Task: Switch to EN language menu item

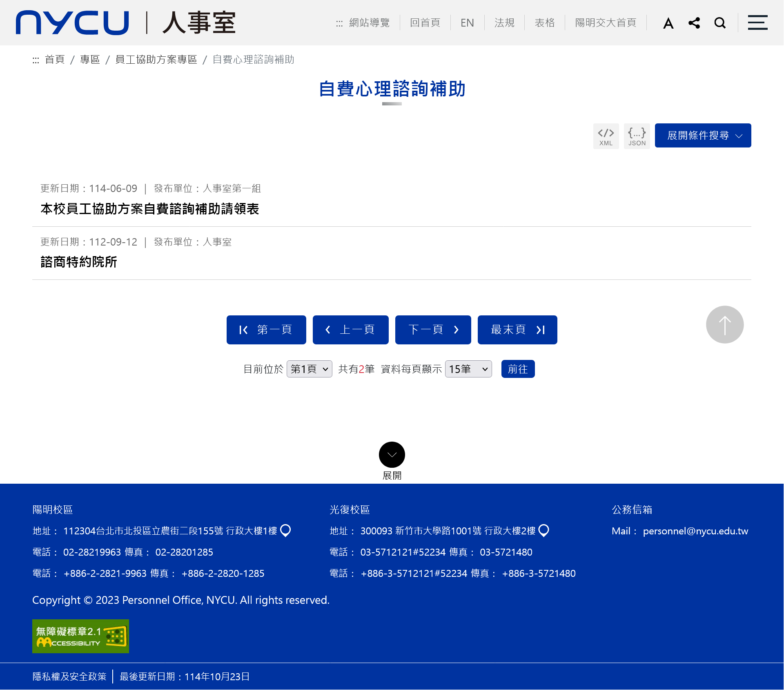Action: pyautogui.click(x=467, y=23)
